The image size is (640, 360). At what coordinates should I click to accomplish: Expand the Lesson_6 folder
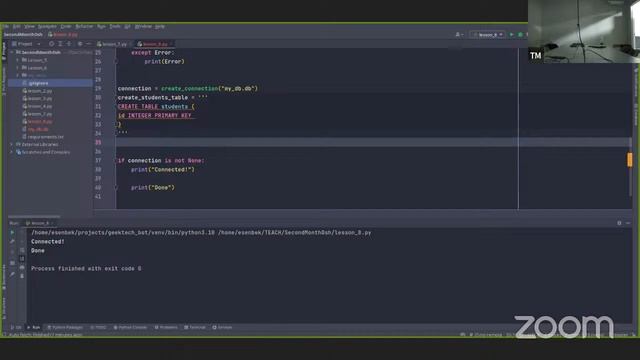click(x=18, y=68)
